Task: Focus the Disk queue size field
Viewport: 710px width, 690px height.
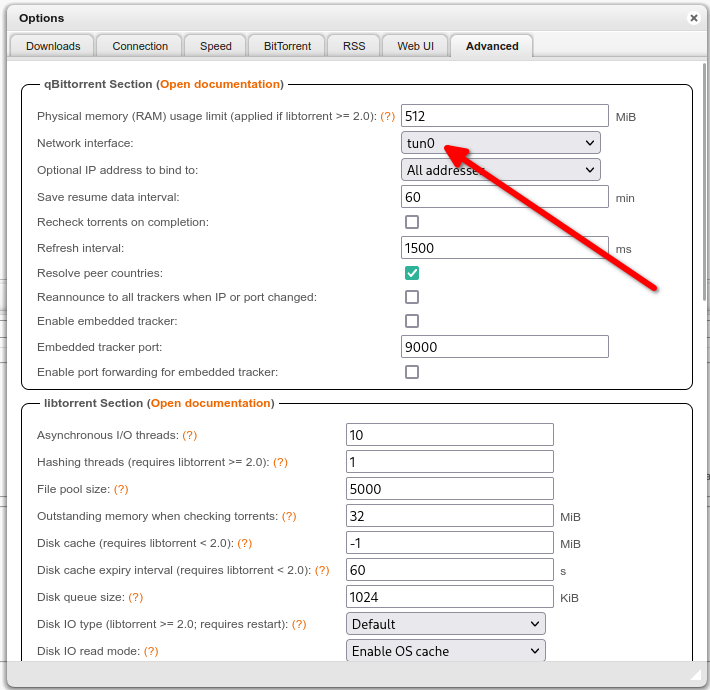Action: 450,597
